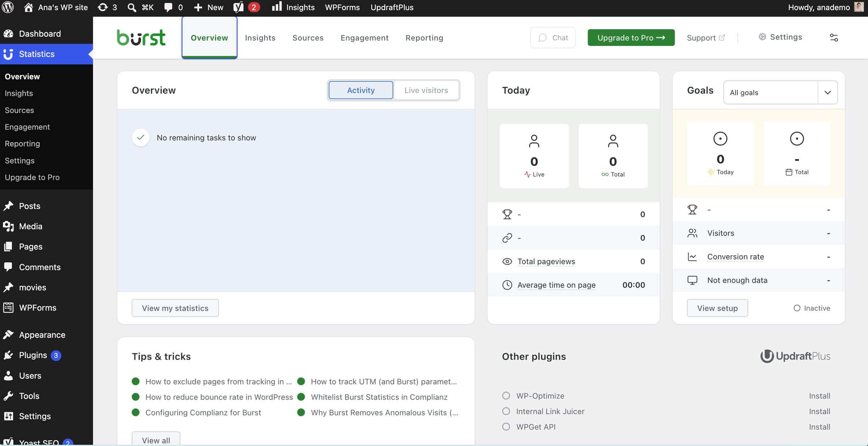Click the UpdraftPlus logo in Other plugins
868x446 pixels.
pyautogui.click(x=795, y=356)
